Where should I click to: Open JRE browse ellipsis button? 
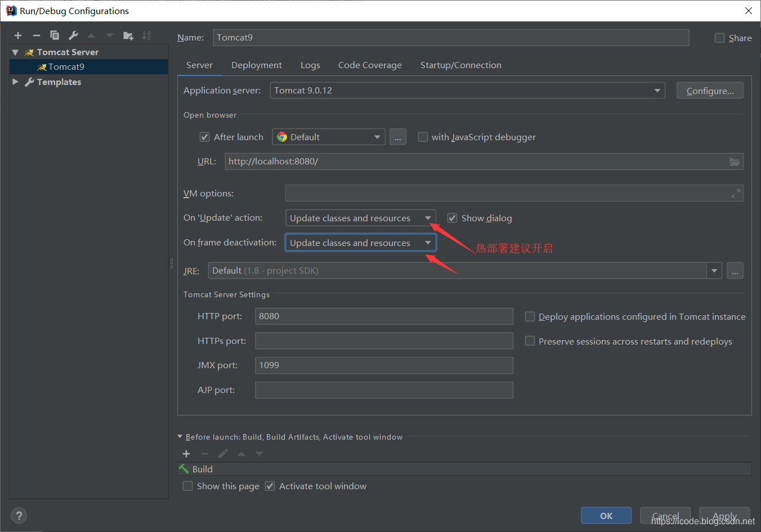tap(735, 271)
